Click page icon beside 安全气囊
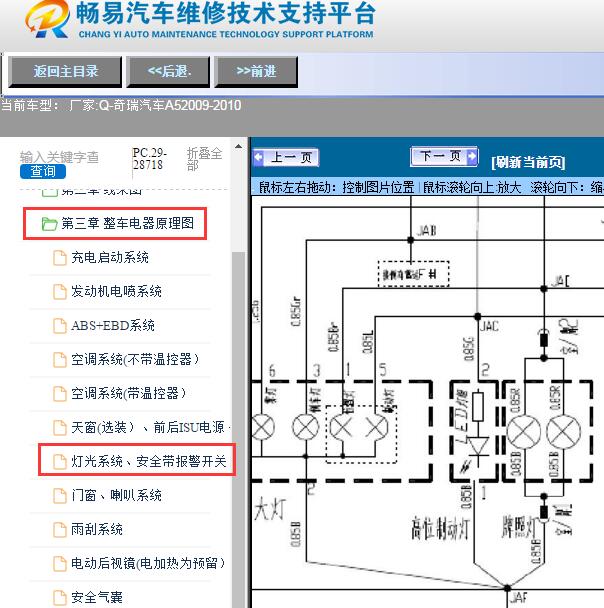Screen dimensions: 604x608 (60, 598)
